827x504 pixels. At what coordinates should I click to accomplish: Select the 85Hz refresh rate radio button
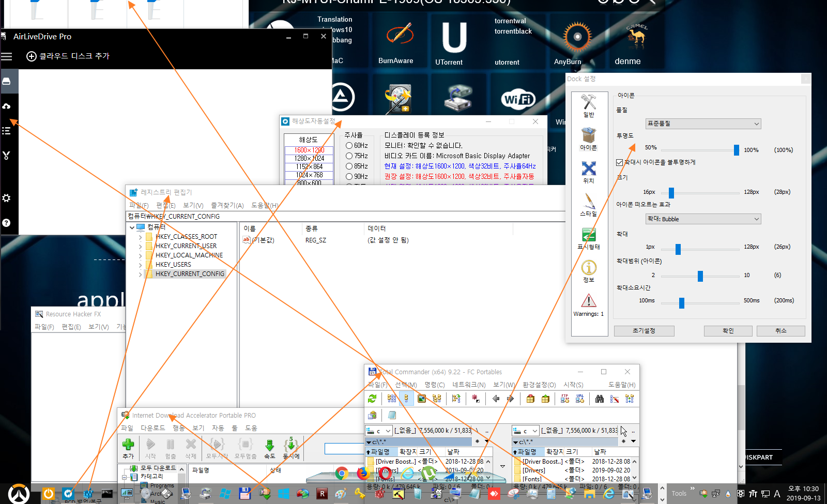349,166
